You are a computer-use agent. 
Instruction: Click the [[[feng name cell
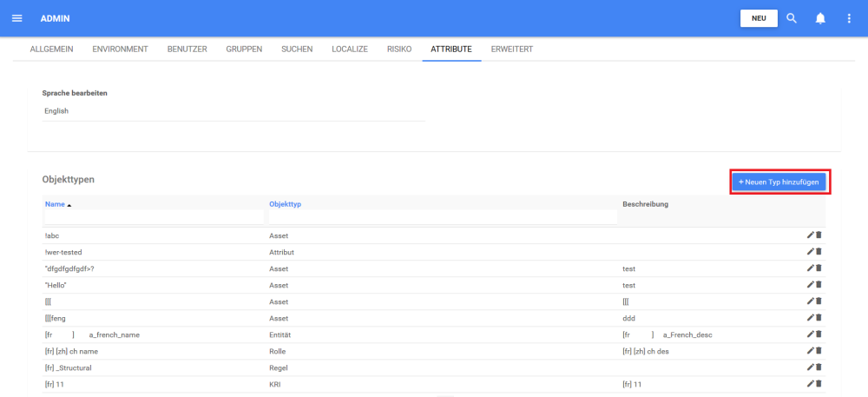coord(56,318)
